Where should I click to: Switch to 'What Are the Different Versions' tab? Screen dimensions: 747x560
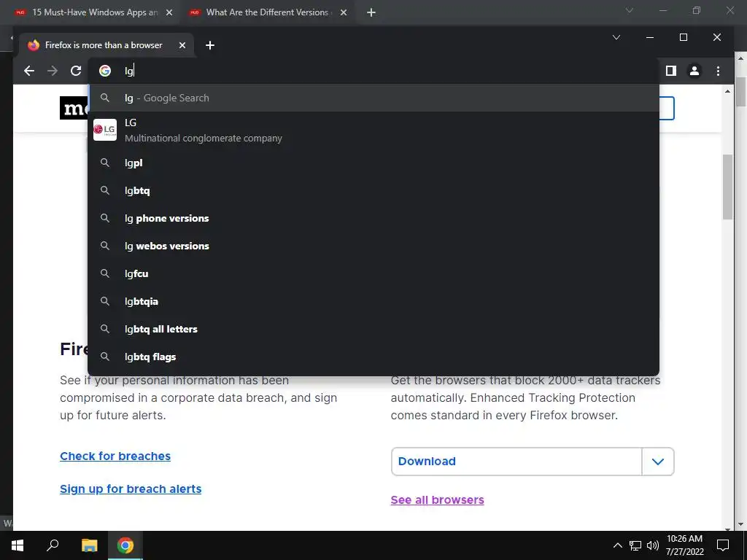[x=268, y=12]
